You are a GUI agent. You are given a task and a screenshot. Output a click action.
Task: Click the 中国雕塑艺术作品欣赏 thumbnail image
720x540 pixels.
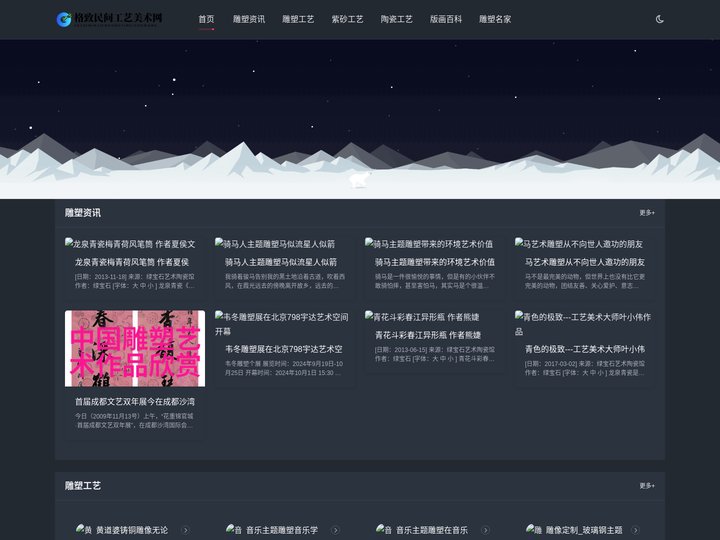135,349
